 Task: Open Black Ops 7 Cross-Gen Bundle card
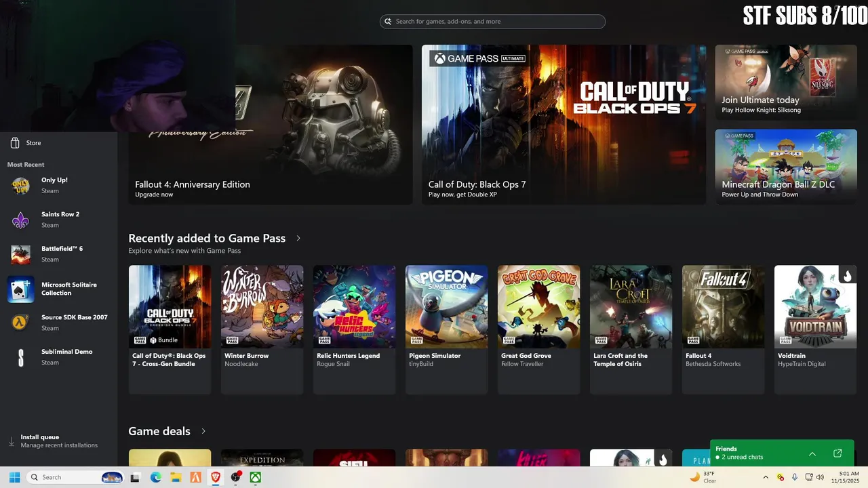(x=170, y=329)
